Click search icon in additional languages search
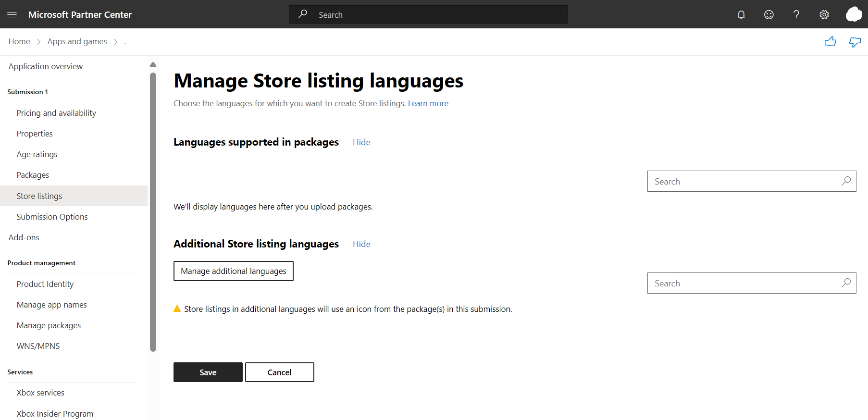Screen dimensions: 868x420 pos(846,283)
